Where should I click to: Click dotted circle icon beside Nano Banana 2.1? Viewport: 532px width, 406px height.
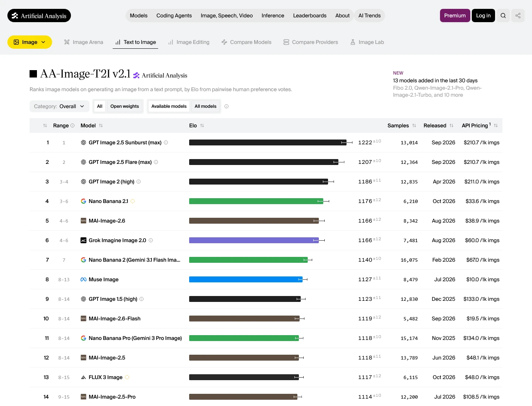click(x=133, y=201)
